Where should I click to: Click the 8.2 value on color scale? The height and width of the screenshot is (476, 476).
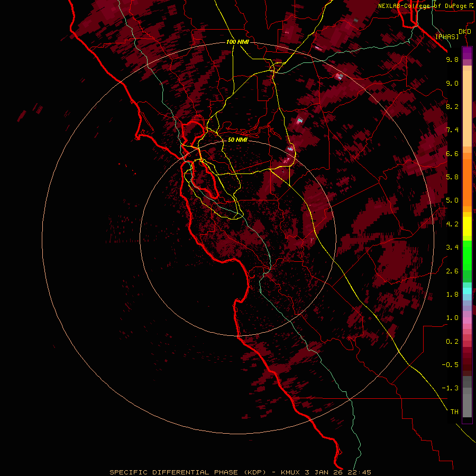point(452,106)
